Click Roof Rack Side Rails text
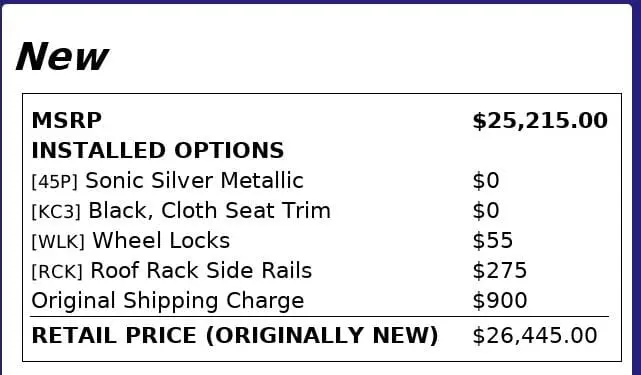641x375 pixels. [201, 270]
